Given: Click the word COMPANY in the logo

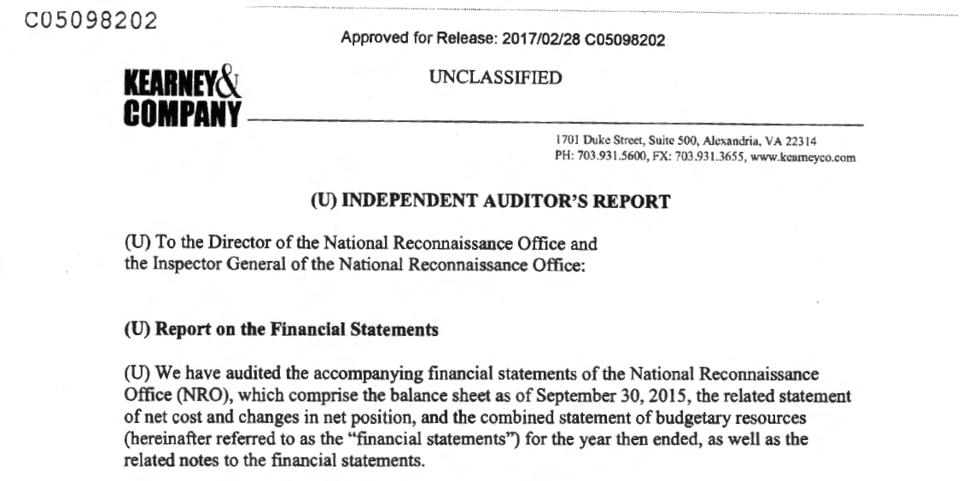Looking at the screenshot, I should point(182,113).
